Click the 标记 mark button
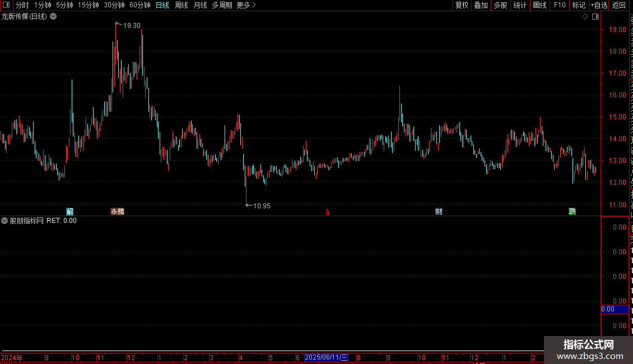The width and height of the screenshot is (633, 364). pos(579,5)
